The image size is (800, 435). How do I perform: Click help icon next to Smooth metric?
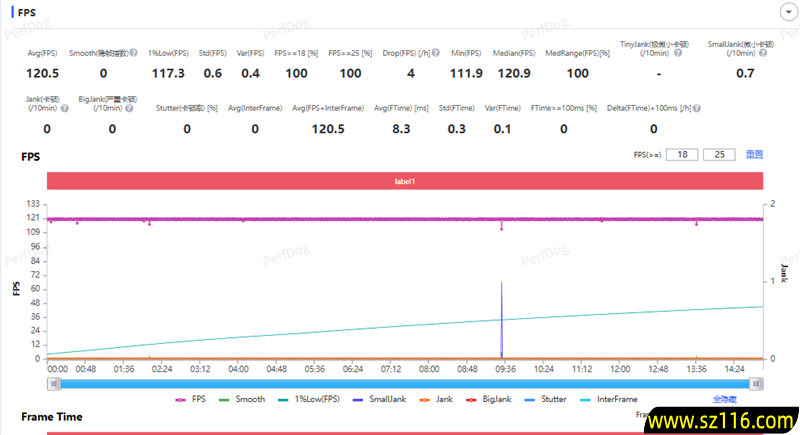click(133, 52)
